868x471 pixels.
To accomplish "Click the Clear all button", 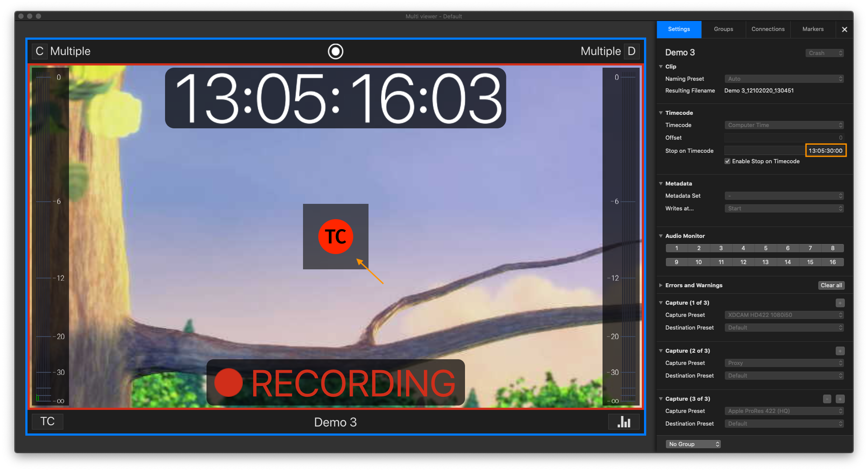I will (x=831, y=285).
